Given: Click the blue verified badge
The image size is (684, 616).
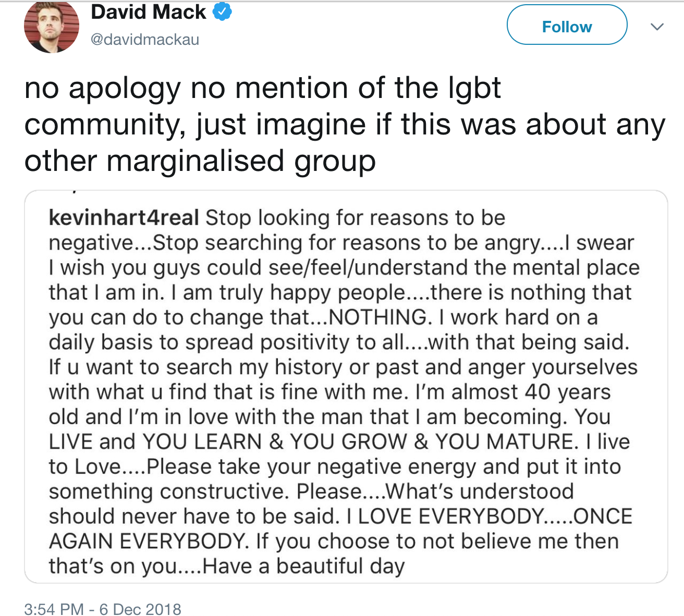Looking at the screenshot, I should coord(223,12).
